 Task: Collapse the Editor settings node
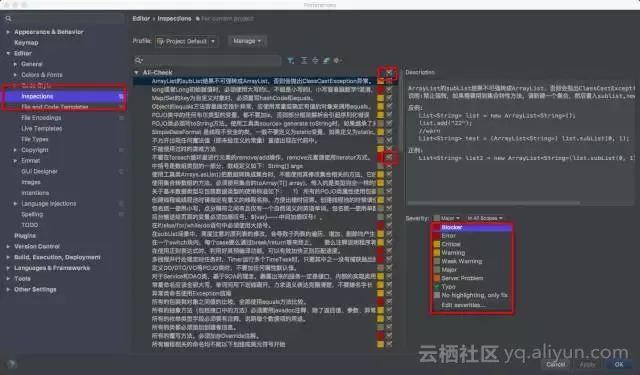click(8, 53)
